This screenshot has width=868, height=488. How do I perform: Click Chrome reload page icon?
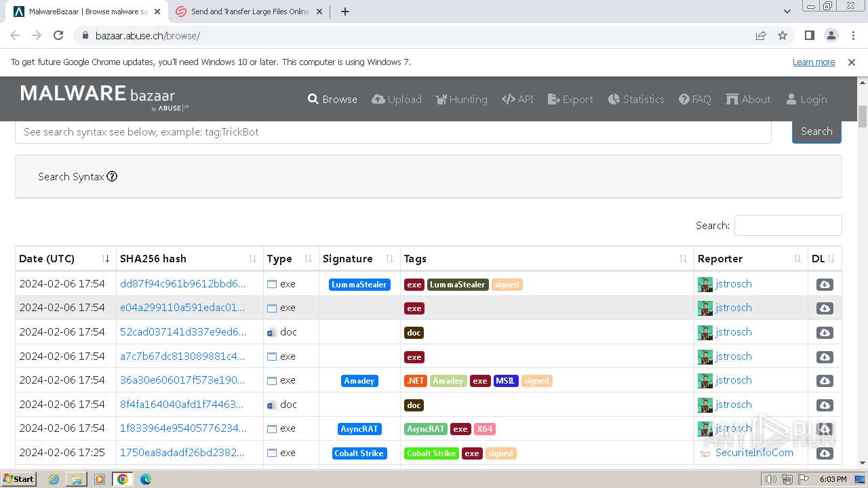58,35
